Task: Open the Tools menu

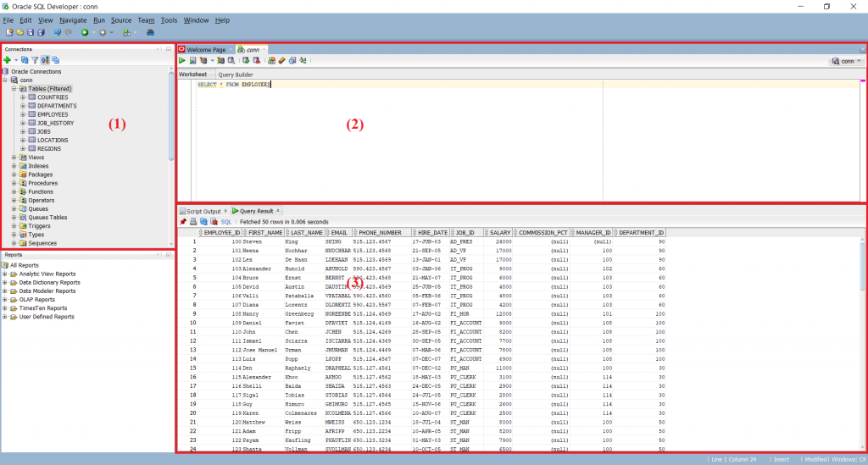Action: tap(169, 19)
